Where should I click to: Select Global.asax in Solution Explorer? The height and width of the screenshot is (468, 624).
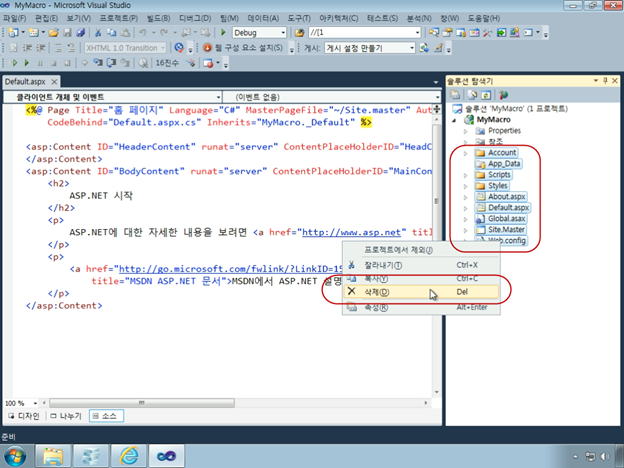(501, 219)
